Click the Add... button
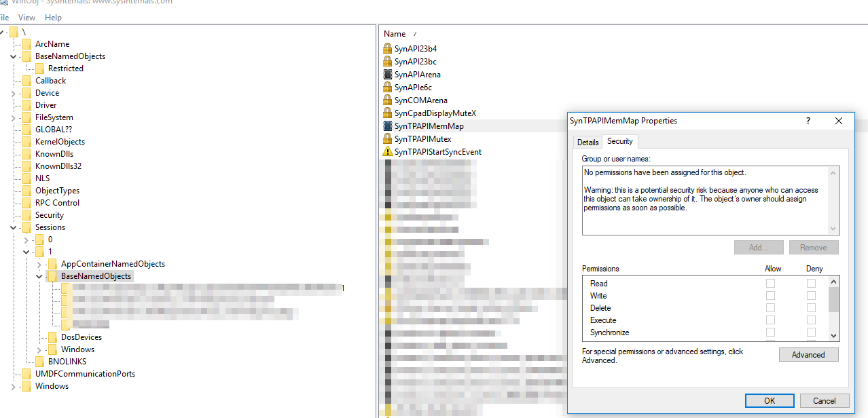 click(x=759, y=248)
